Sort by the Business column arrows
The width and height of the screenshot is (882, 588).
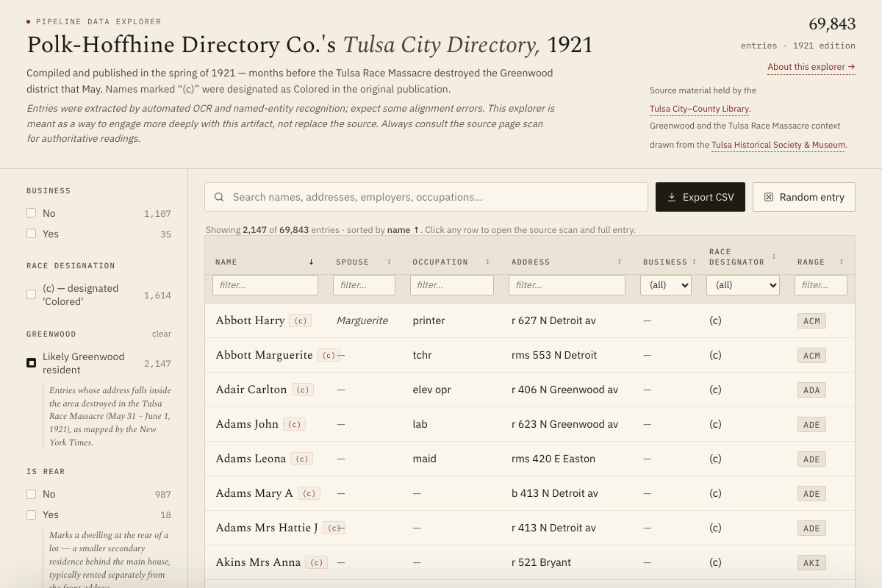coord(694,262)
